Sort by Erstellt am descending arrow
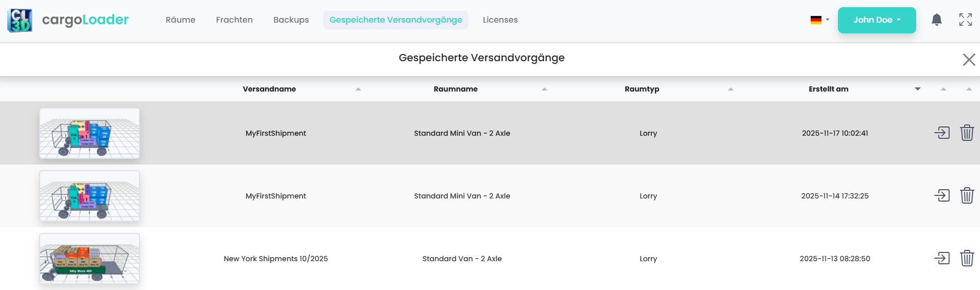The height and width of the screenshot is (290, 980). point(918,89)
